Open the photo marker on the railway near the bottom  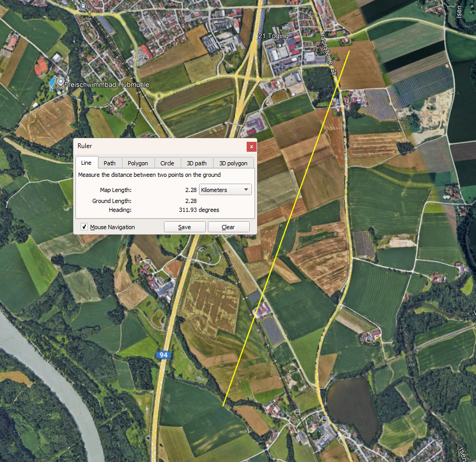[x=297, y=412]
